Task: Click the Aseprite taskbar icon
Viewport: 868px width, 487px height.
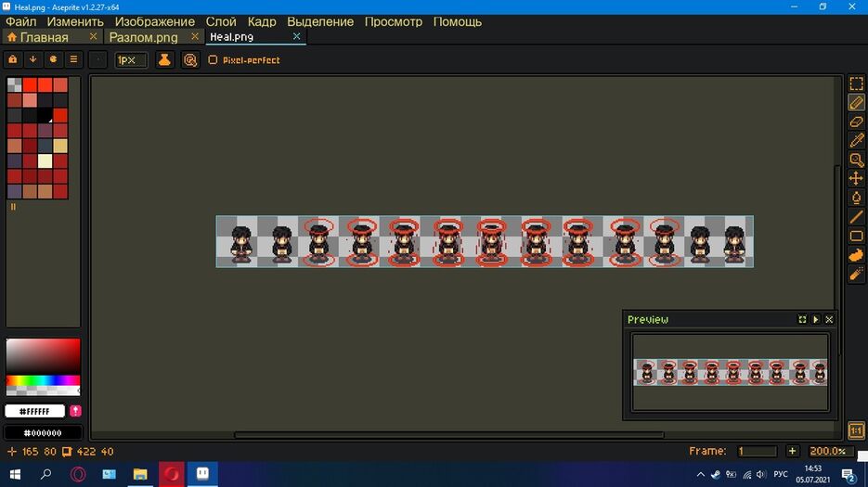Action: [202, 474]
